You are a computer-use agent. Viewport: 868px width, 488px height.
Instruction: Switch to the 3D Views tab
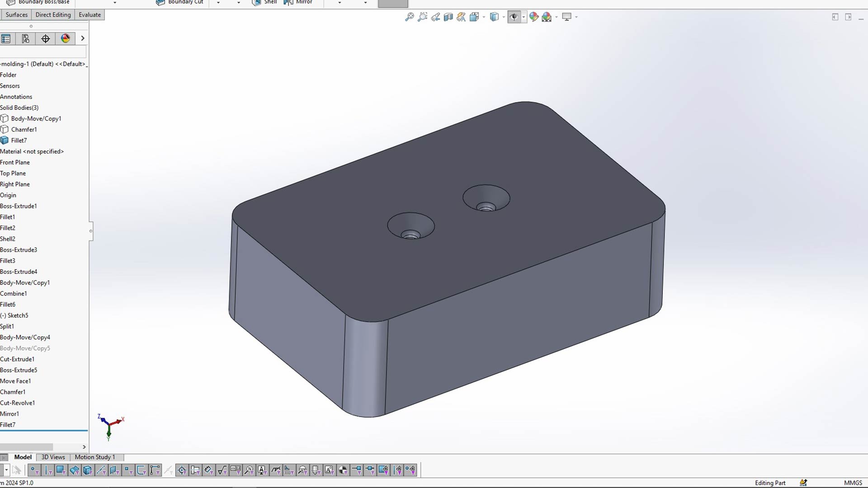coord(53,457)
